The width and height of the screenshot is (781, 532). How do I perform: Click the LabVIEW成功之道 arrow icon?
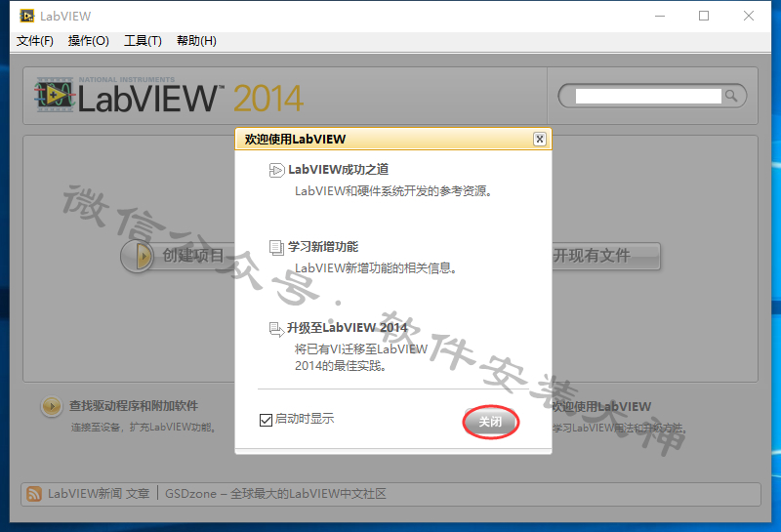tap(276, 171)
